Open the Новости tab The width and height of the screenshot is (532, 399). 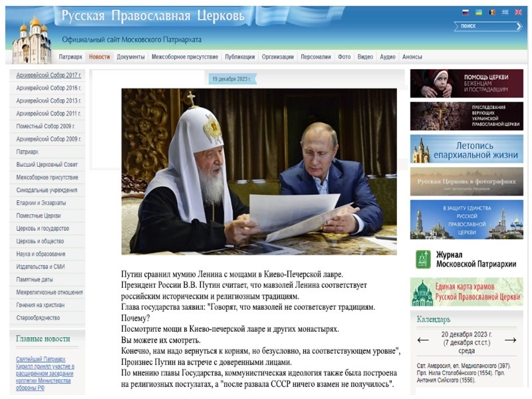point(99,57)
